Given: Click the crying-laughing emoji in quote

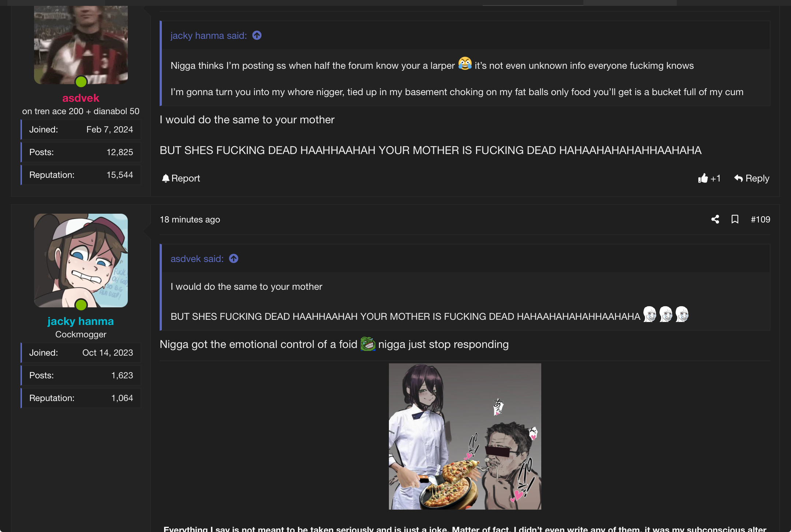Looking at the screenshot, I should [465, 64].
